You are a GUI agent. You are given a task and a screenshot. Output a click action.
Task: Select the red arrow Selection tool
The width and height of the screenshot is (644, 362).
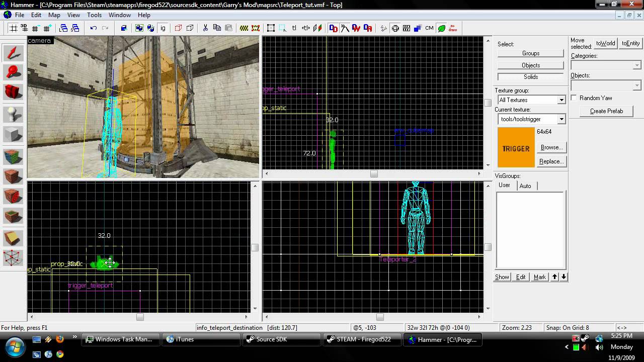pos(13,53)
